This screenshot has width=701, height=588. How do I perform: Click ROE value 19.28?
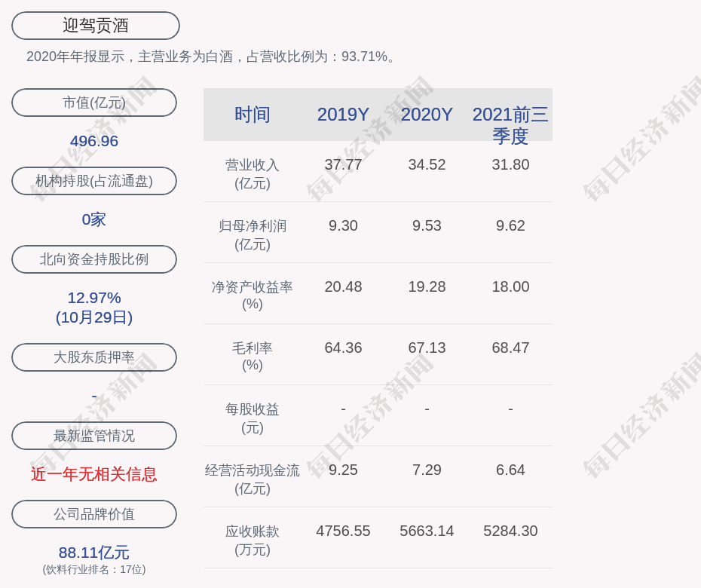[427, 286]
